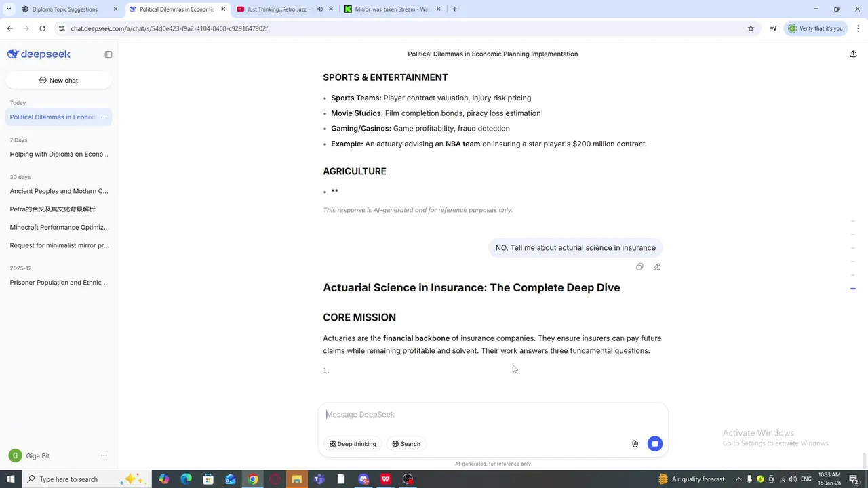
Task: Bookmark this page with the star
Action: tap(751, 28)
